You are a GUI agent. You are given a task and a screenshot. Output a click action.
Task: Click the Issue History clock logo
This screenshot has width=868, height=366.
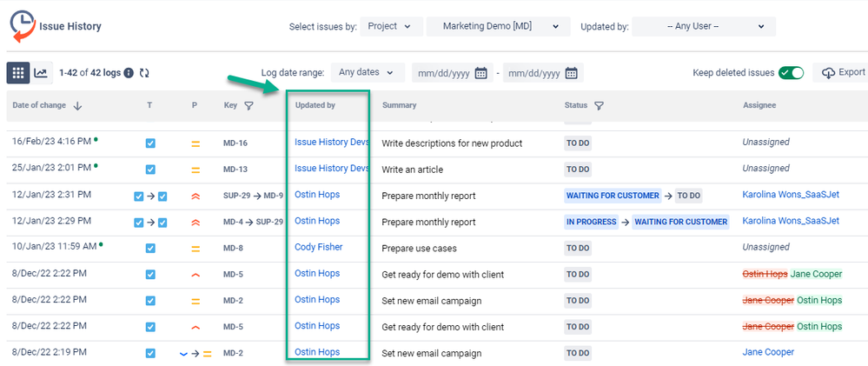click(x=23, y=25)
